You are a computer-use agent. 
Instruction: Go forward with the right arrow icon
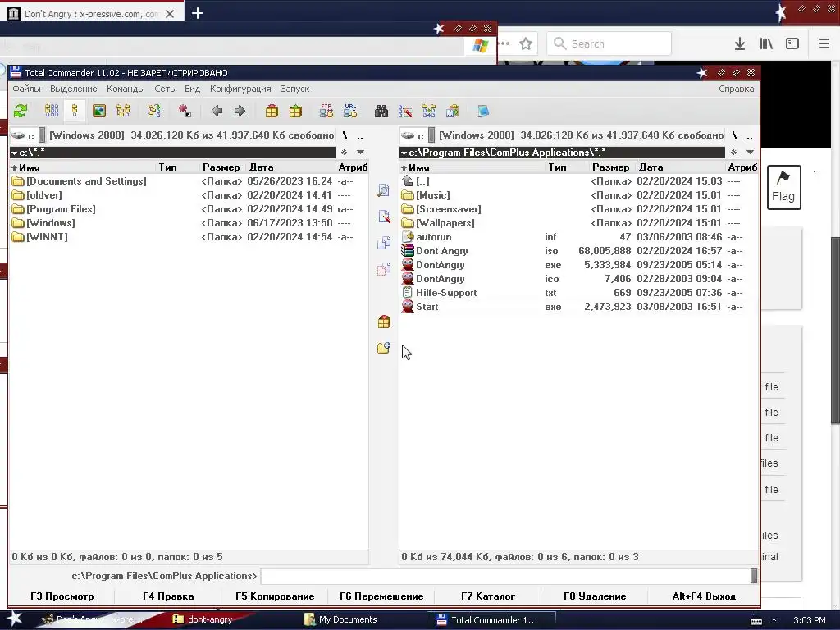240,111
